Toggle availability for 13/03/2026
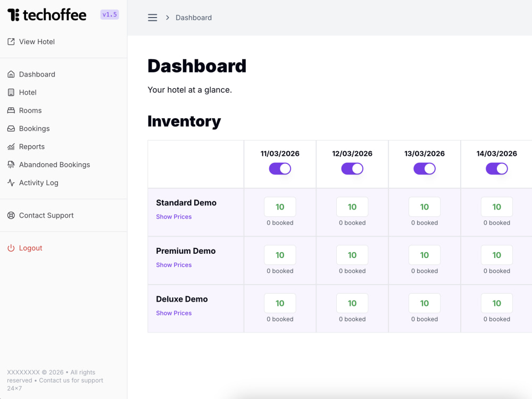 click(425, 169)
